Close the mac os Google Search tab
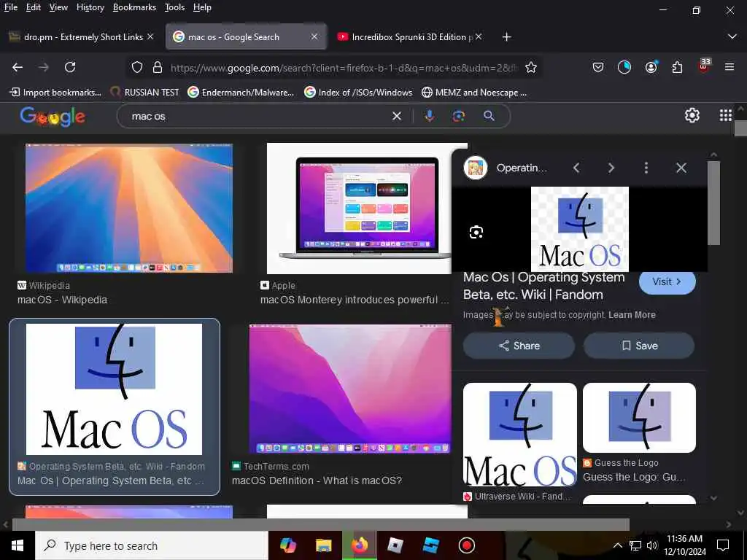The height and width of the screenshot is (560, 747). pos(314,36)
